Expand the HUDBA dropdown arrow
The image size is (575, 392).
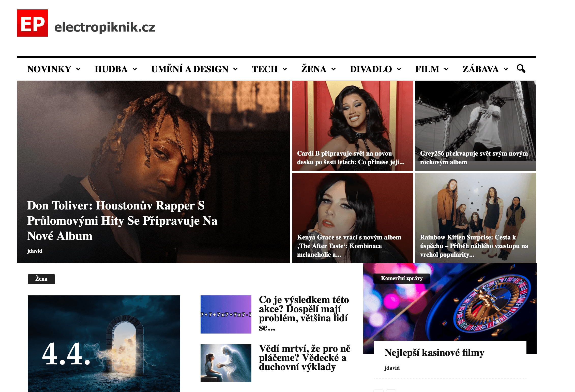coord(135,69)
